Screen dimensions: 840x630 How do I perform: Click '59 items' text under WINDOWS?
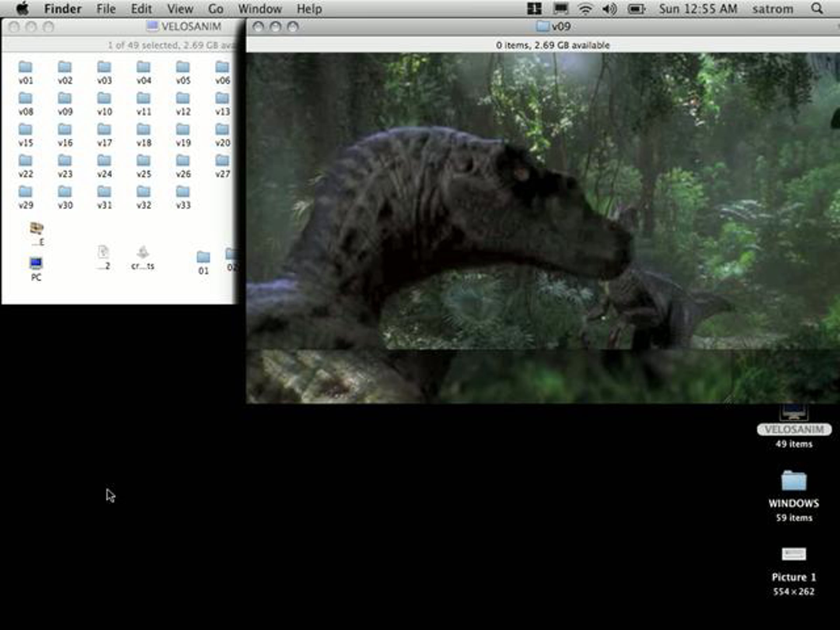794,518
